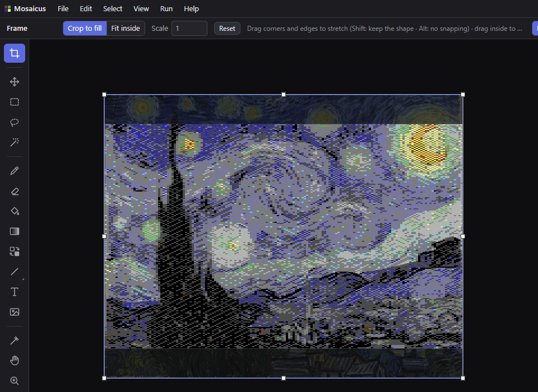Select the Rectangular marquee tool
Image resolution: width=538 pixels, height=392 pixels.
pos(15,102)
